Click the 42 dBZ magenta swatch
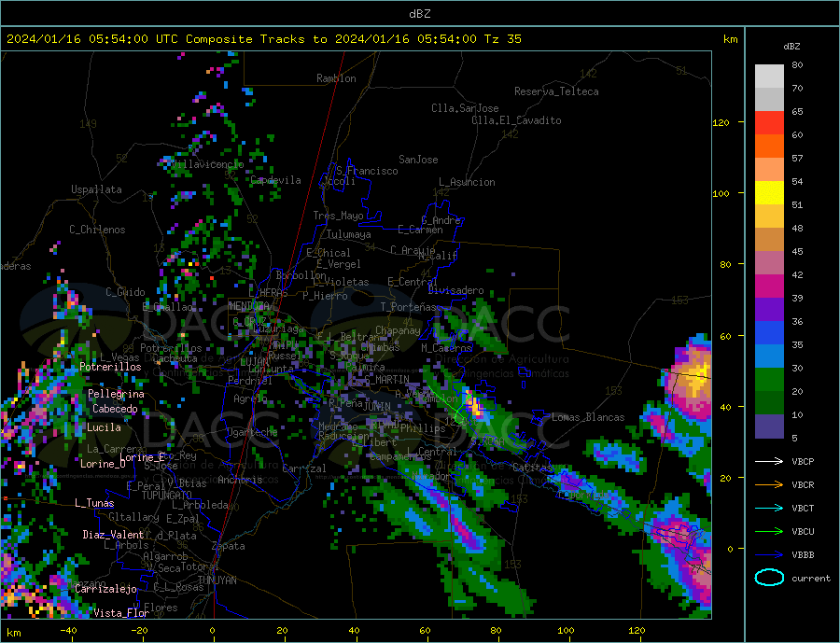 point(769,287)
